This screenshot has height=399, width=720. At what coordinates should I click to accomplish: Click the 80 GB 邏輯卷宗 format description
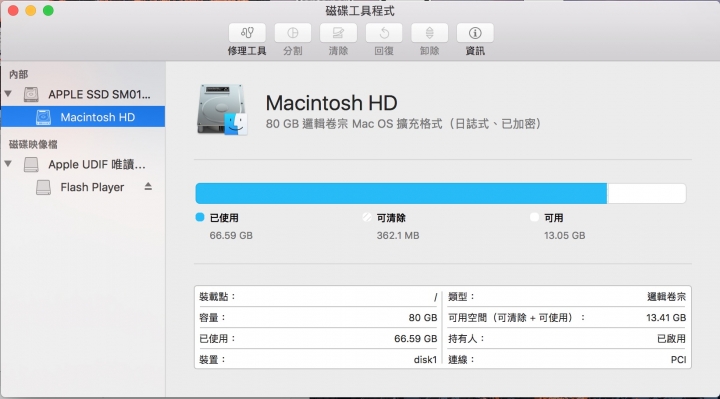coord(404,124)
